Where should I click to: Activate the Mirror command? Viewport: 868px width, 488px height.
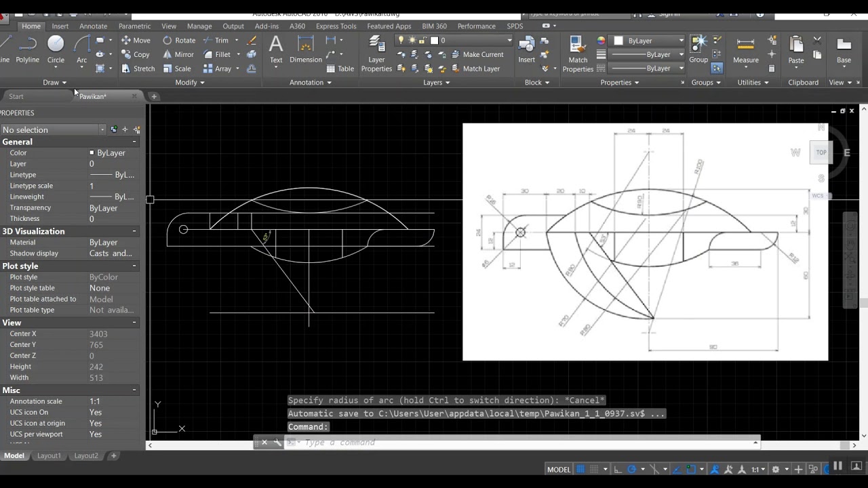pyautogui.click(x=178, y=54)
